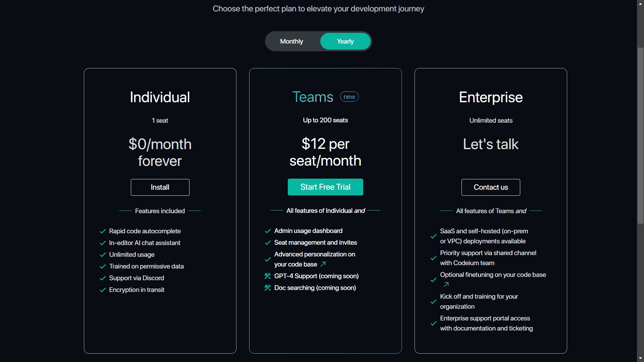Open the arrow link under optional finetuning
Viewport: 644px width, 362px height.
coord(446,285)
